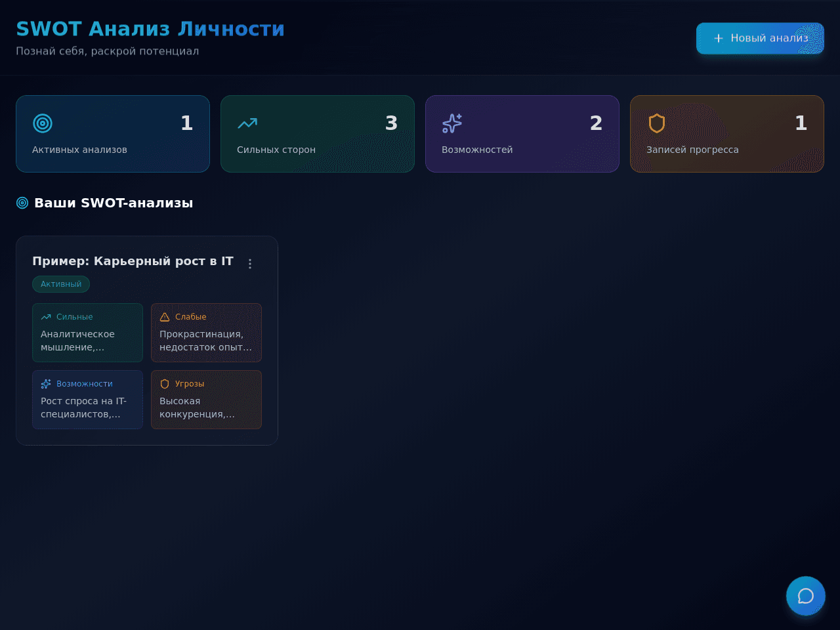840x630 pixels.
Task: Click the trending-up icon in 'Сильных сторон' card
Action: [x=247, y=123]
